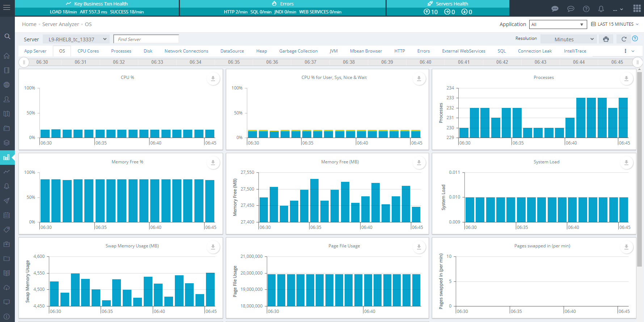Click the Server Analyzer breadcrumb link
The height and width of the screenshot is (322, 644).
tap(60, 24)
